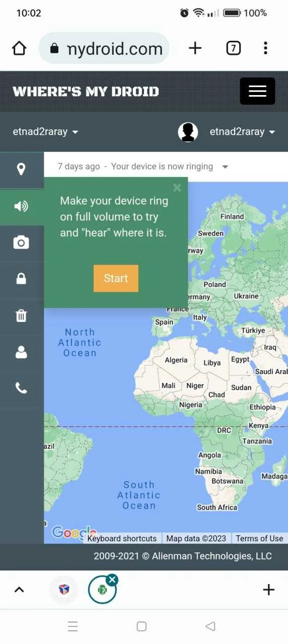Screen dimensions: 288x644
Task: Click the South Africa map label
Action: click(x=217, y=508)
